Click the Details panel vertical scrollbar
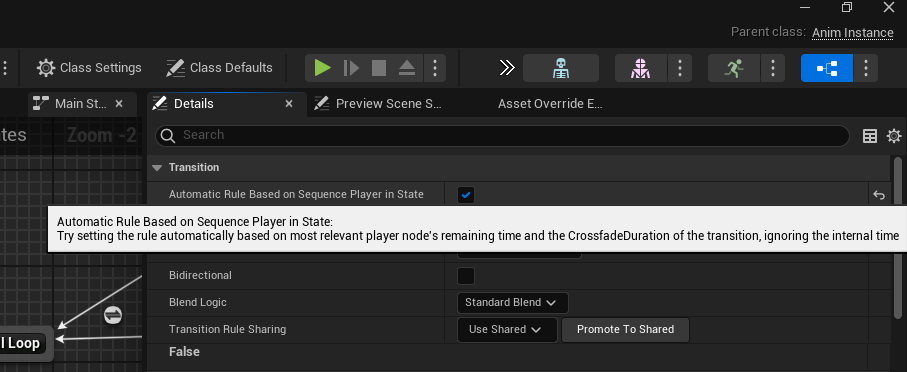This screenshot has width=907, height=372. [x=897, y=237]
